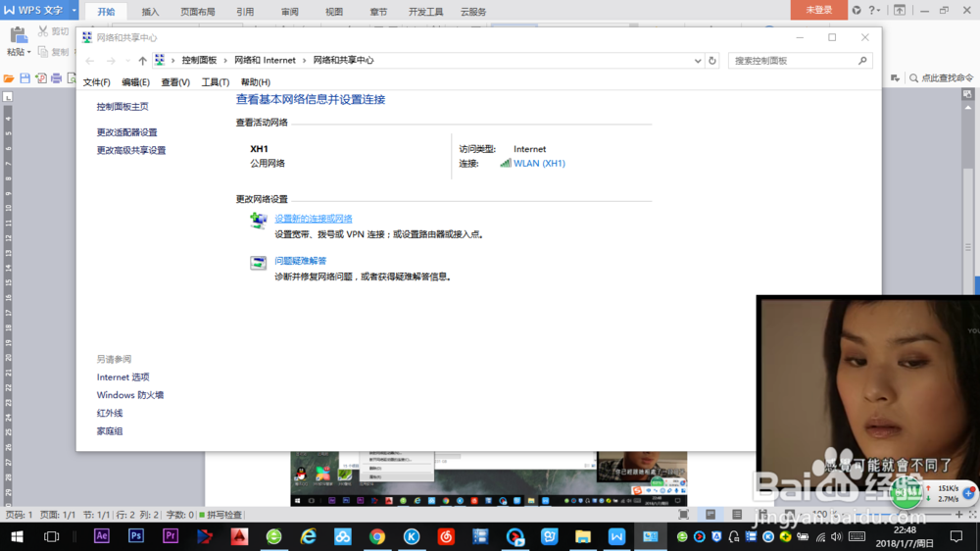Switch to the WPS 开发工具 tab

click(425, 11)
